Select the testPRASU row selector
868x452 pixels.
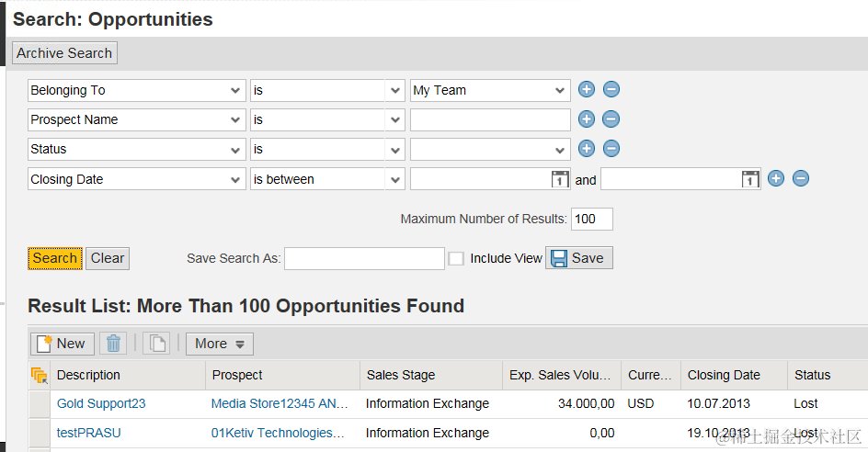click(40, 433)
